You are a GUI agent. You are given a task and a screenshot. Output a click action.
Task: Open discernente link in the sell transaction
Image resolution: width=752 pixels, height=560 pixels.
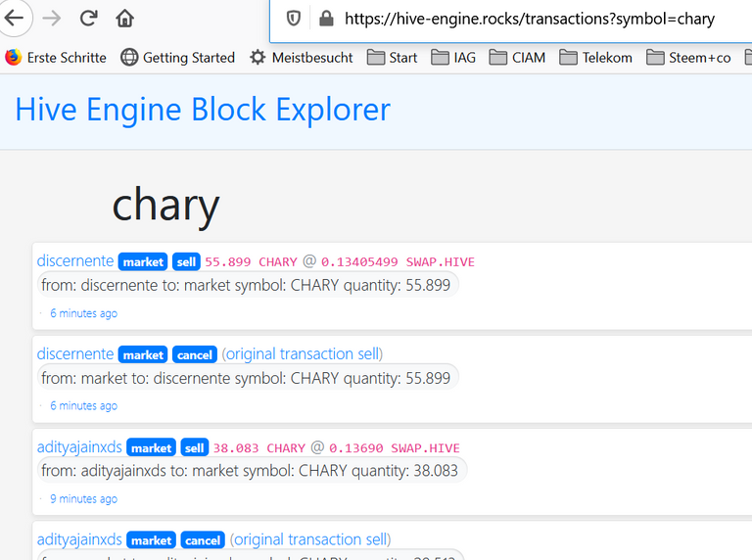(x=75, y=260)
